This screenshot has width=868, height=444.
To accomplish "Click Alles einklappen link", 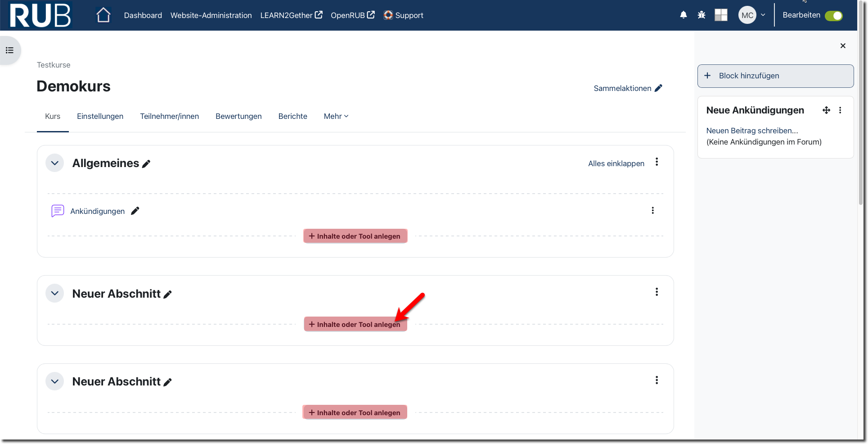I will coord(616,163).
